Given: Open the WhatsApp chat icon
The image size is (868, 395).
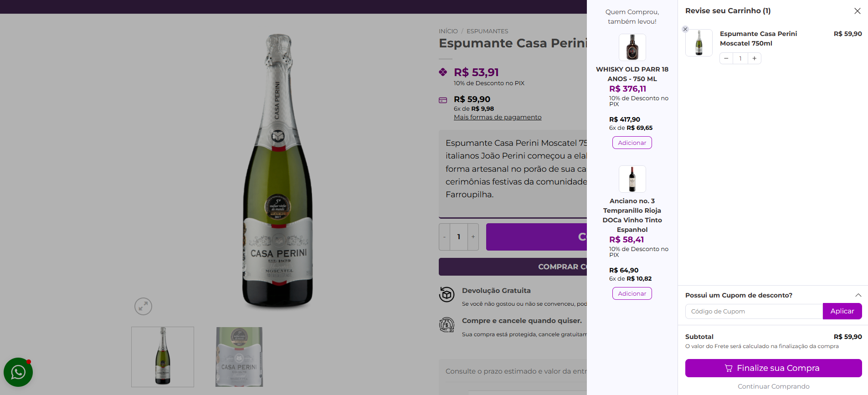Looking at the screenshot, I should (x=18, y=372).
